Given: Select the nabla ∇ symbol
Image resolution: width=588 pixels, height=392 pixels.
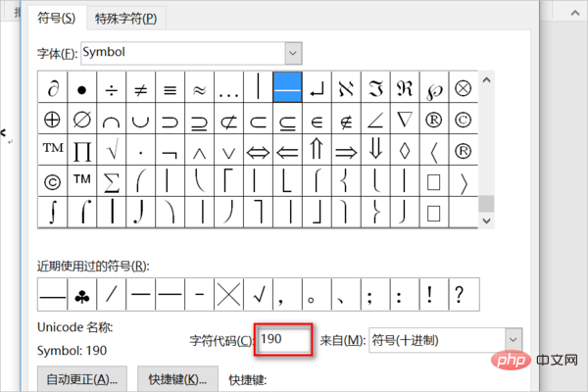Looking at the screenshot, I should tap(405, 120).
